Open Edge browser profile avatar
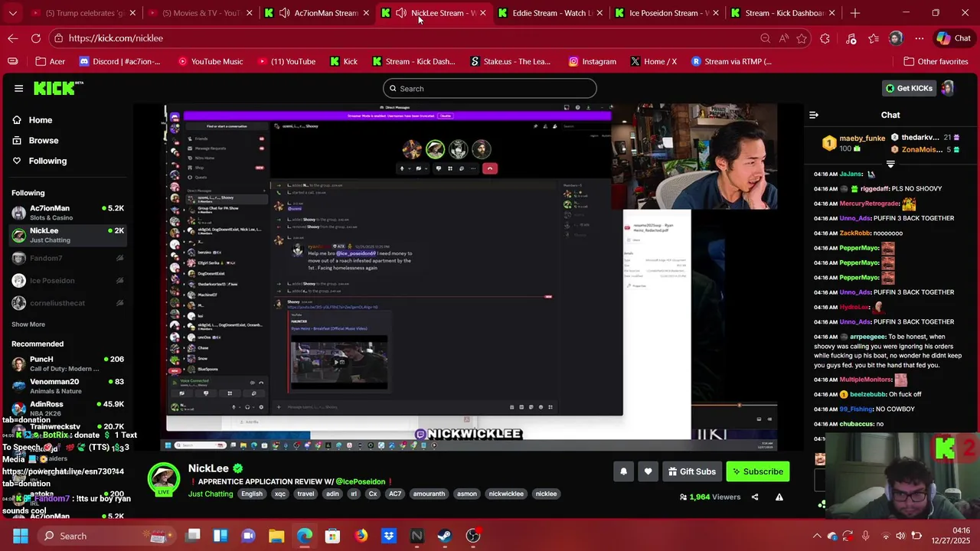The image size is (980, 551). click(896, 38)
